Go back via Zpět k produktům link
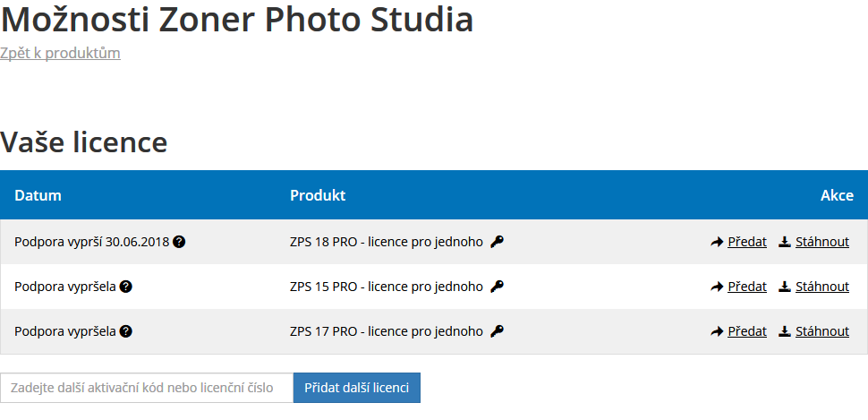 click(60, 53)
